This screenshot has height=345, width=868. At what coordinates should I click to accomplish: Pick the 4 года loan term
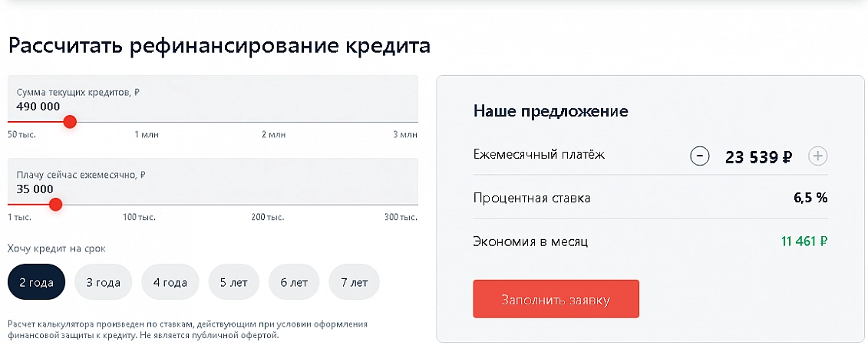pos(170,282)
